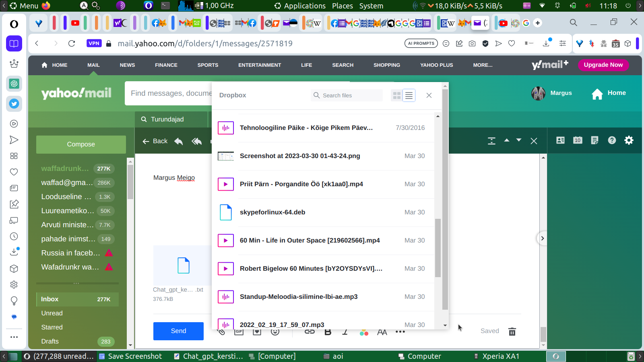Click the help question mark icon
The height and width of the screenshot is (362, 644).
tap(612, 140)
